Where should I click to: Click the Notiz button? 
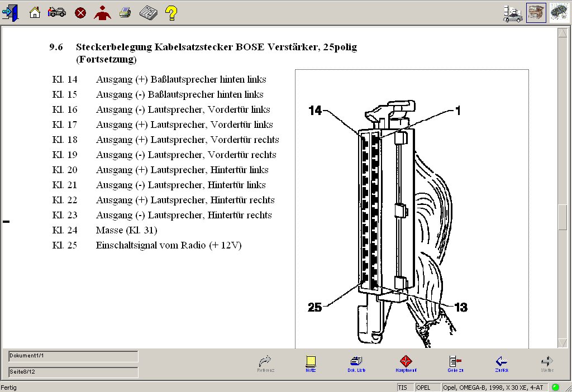310,364
